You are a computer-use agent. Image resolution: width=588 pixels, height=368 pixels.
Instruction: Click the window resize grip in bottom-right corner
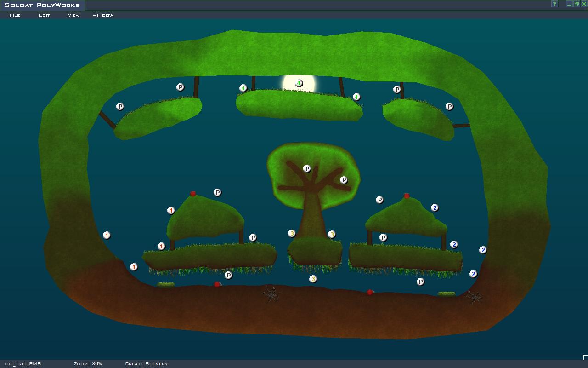pyautogui.click(x=585, y=357)
